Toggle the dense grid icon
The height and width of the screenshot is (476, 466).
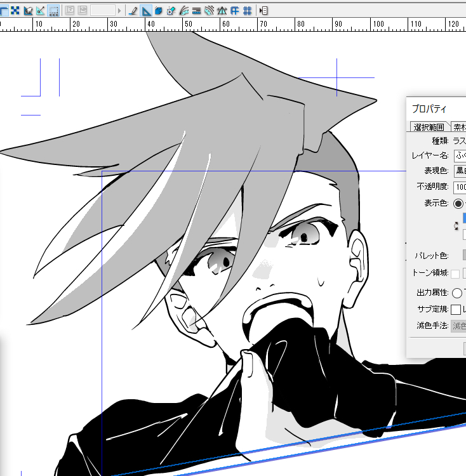[x=248, y=11]
